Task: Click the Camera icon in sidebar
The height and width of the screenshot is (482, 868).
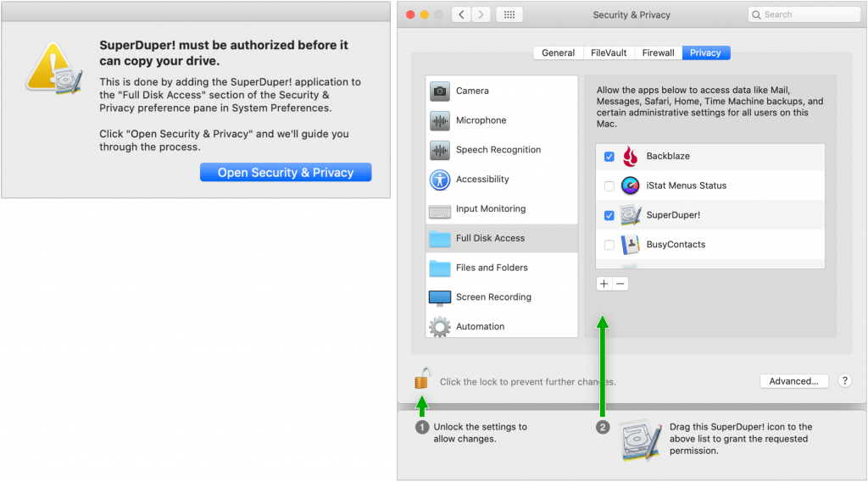Action: 440,91
